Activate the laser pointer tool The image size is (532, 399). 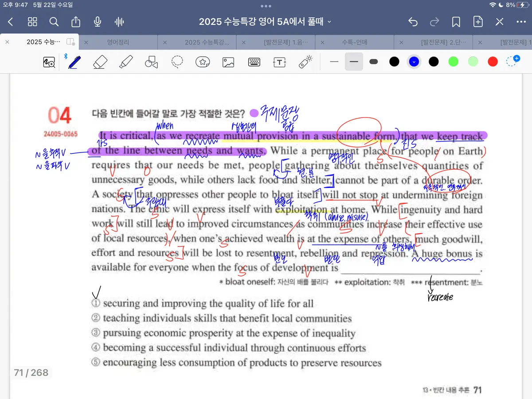(305, 62)
